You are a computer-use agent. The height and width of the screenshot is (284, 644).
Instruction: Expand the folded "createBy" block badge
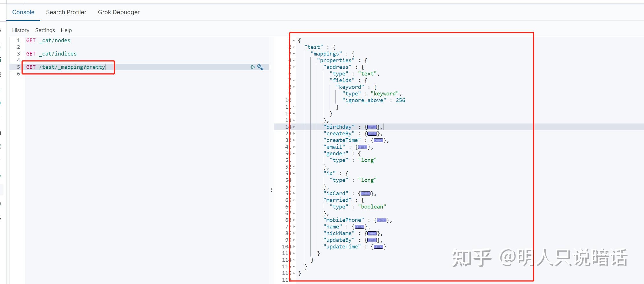coord(372,134)
